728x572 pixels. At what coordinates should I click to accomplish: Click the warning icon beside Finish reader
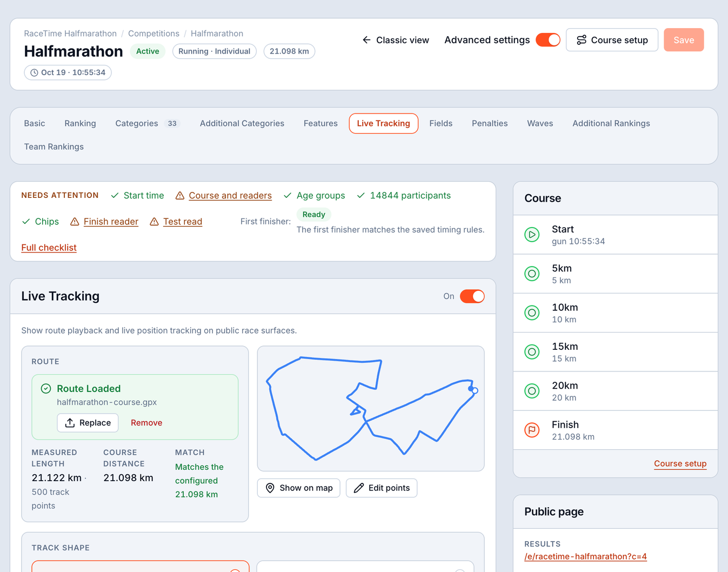[75, 222]
